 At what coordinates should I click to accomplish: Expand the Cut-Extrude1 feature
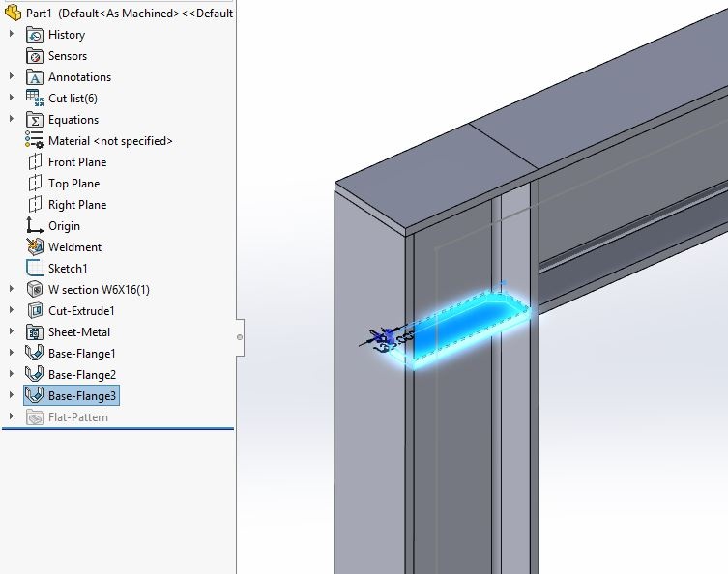12,310
